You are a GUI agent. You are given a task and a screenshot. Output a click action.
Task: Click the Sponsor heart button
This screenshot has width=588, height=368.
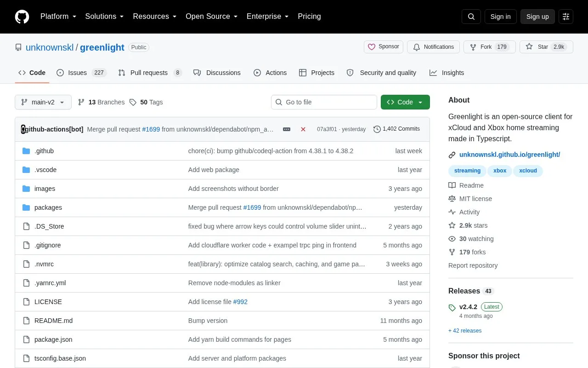384,47
